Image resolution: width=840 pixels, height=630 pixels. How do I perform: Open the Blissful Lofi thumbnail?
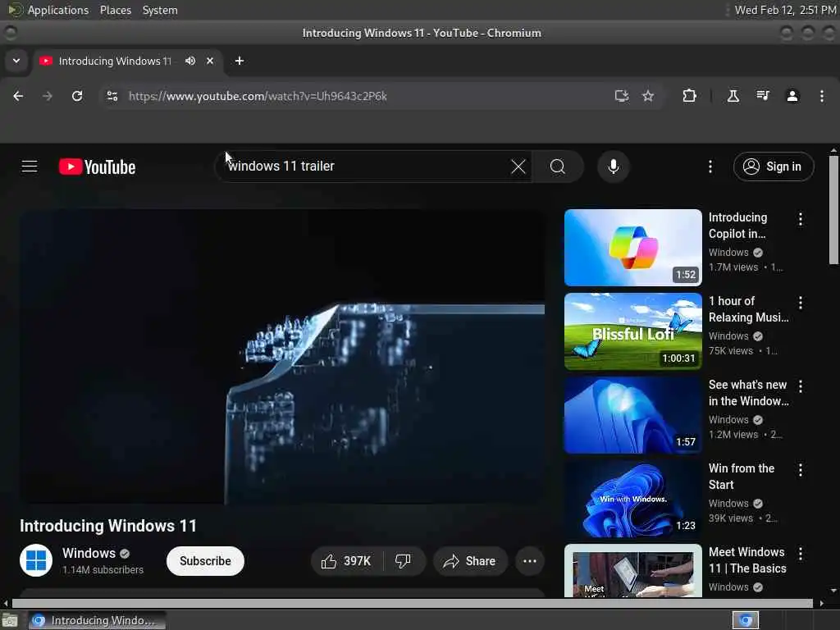[x=632, y=331]
